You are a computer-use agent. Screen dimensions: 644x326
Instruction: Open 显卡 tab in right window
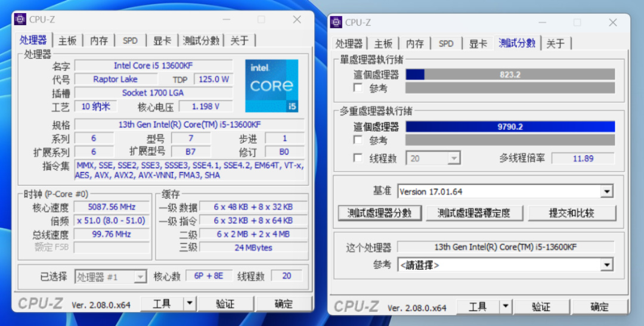tap(478, 44)
